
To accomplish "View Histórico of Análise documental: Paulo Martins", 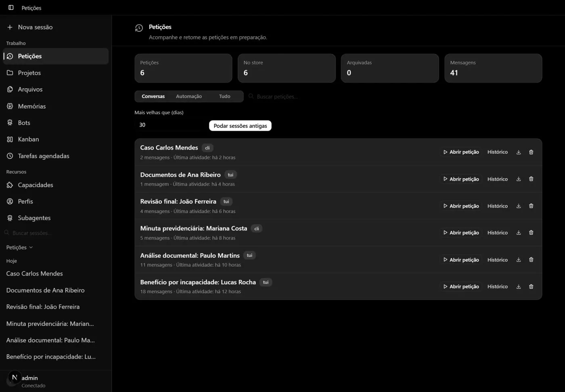I will [497, 260].
